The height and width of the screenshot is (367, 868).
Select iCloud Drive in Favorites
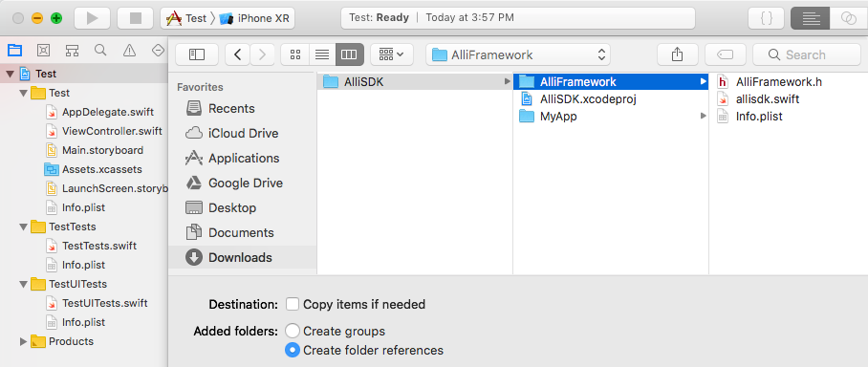coord(243,134)
